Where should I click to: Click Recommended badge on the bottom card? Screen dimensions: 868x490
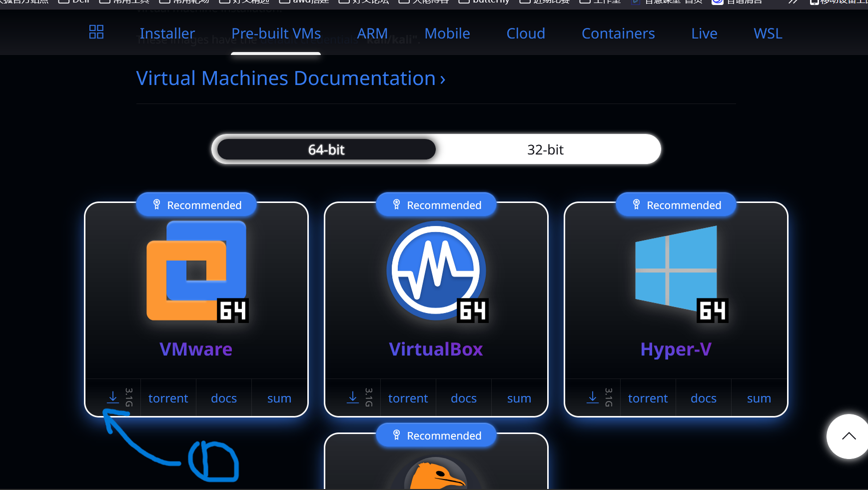click(436, 435)
